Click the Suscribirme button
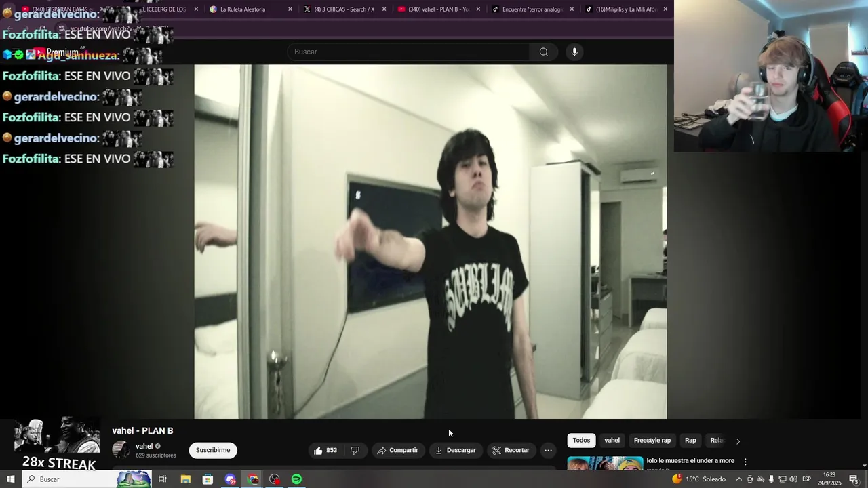The image size is (868, 488). point(213,450)
